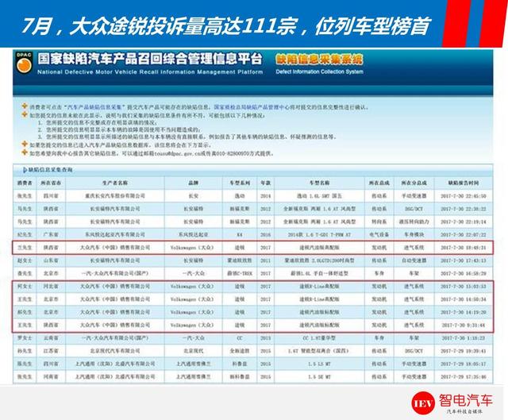Click the 蒙迪欧致胜 series cell

[240, 260]
